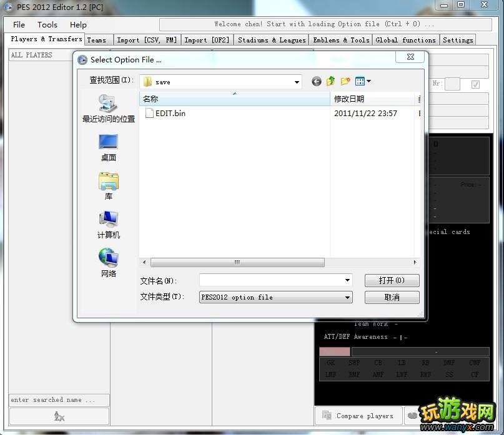
Task: Maximize the PES 2012 Editor window
Action: pyautogui.click(x=461, y=5)
